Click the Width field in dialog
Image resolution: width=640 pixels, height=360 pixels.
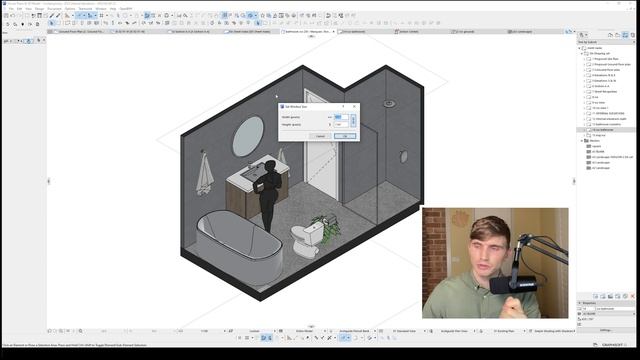point(341,117)
